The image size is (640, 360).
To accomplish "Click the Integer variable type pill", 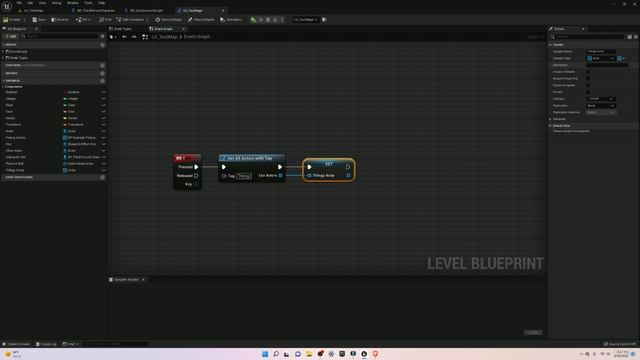I will pyautogui.click(x=70, y=99).
